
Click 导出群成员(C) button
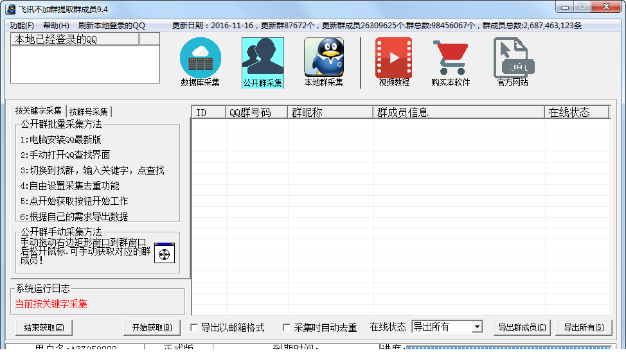coord(523,327)
